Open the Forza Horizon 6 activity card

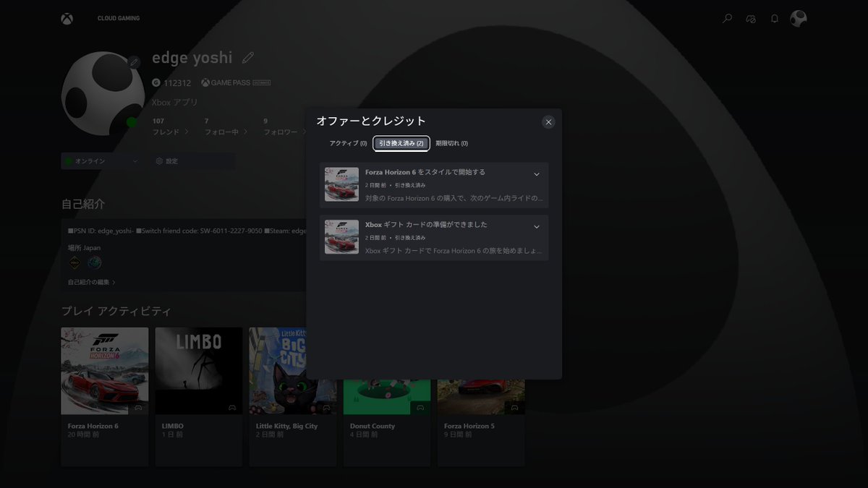[x=105, y=397]
